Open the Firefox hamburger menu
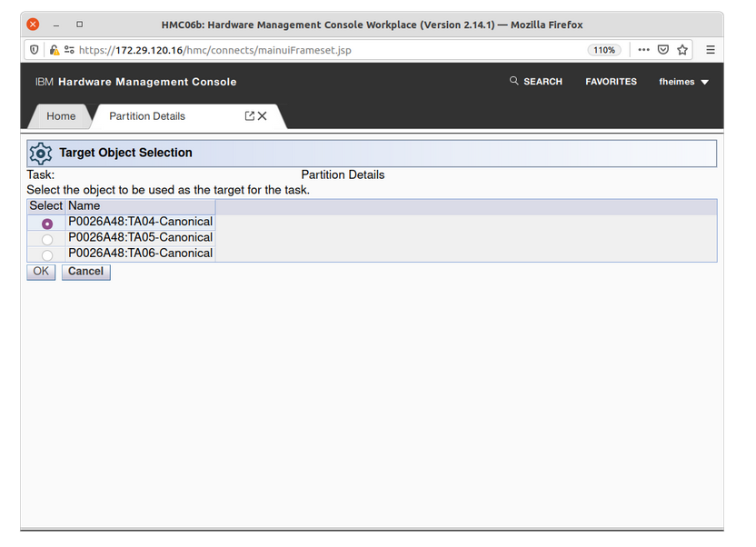This screenshot has width=756, height=547. point(711,50)
